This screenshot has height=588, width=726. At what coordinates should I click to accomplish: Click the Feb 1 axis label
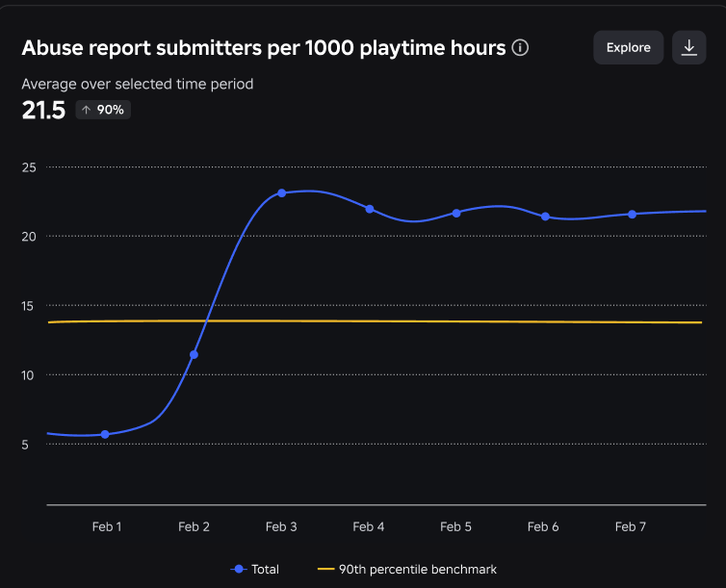tap(107, 526)
